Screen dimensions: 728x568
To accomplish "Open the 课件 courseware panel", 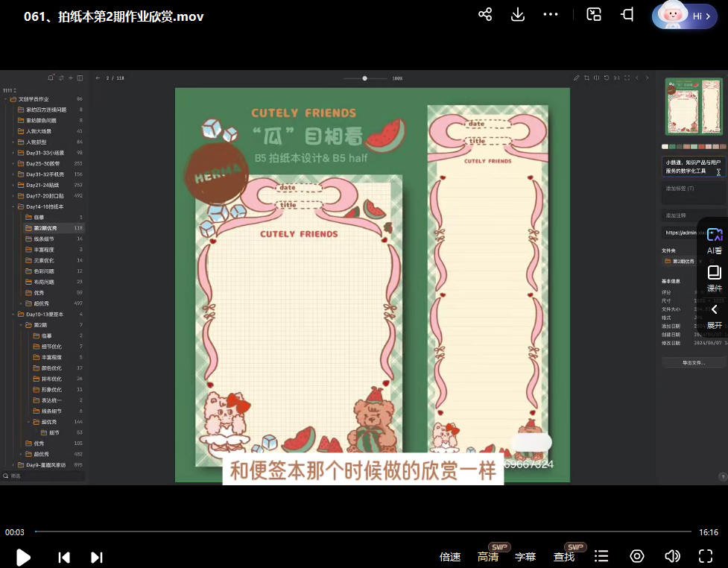I will tap(714, 278).
